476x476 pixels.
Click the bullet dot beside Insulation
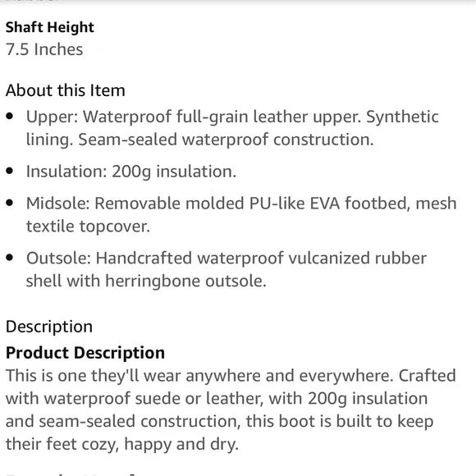[10, 171]
